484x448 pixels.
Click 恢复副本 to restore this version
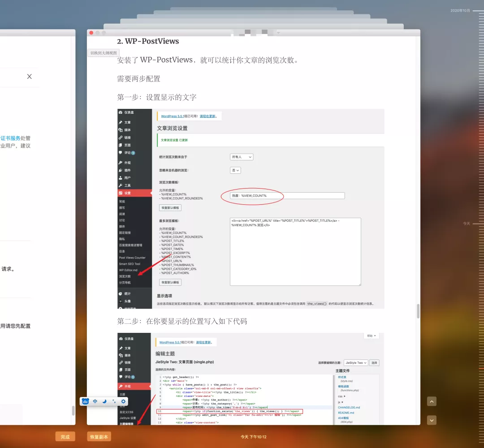click(99, 437)
